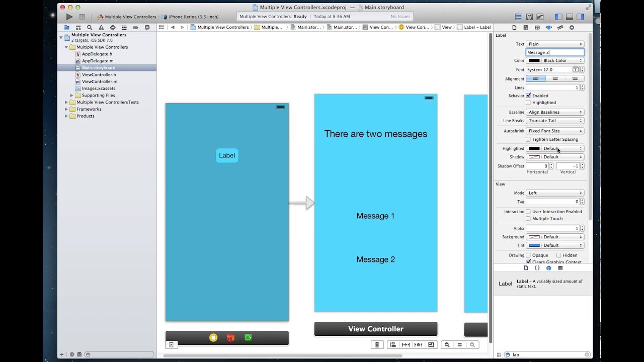Open the Test navigator diamond icon
644x362 pixels.
[113, 27]
